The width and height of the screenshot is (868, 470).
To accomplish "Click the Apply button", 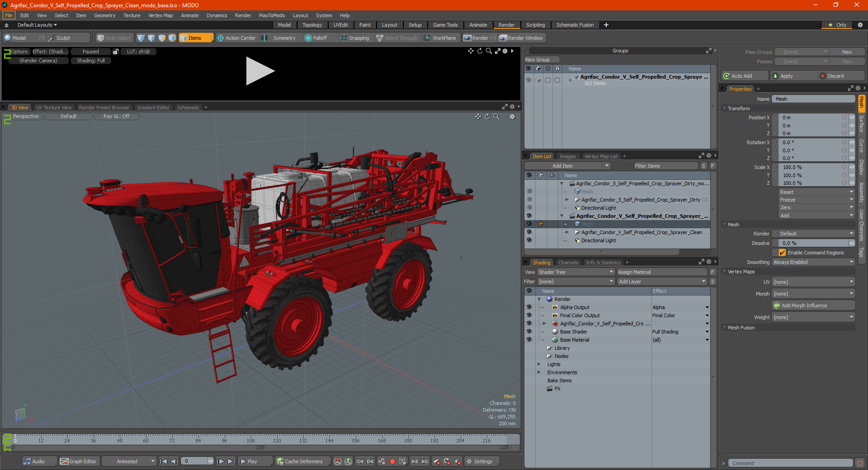I will (794, 76).
